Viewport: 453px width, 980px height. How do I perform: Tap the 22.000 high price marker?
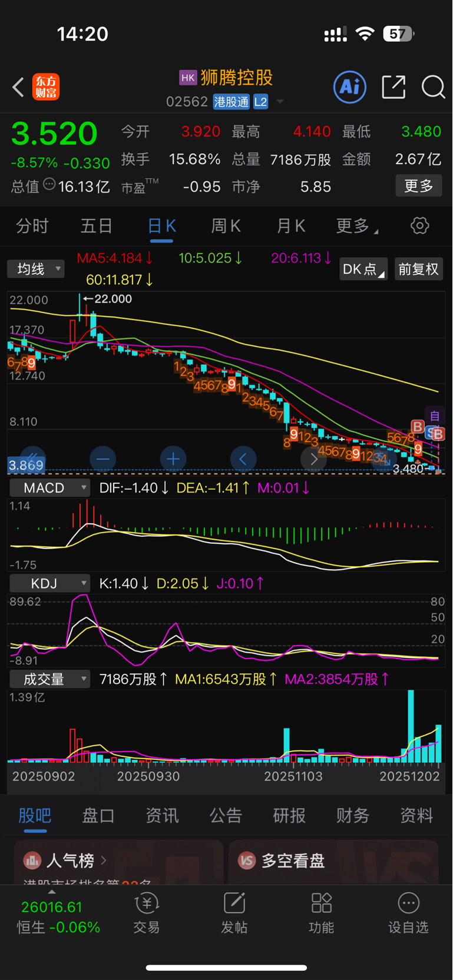point(108,299)
